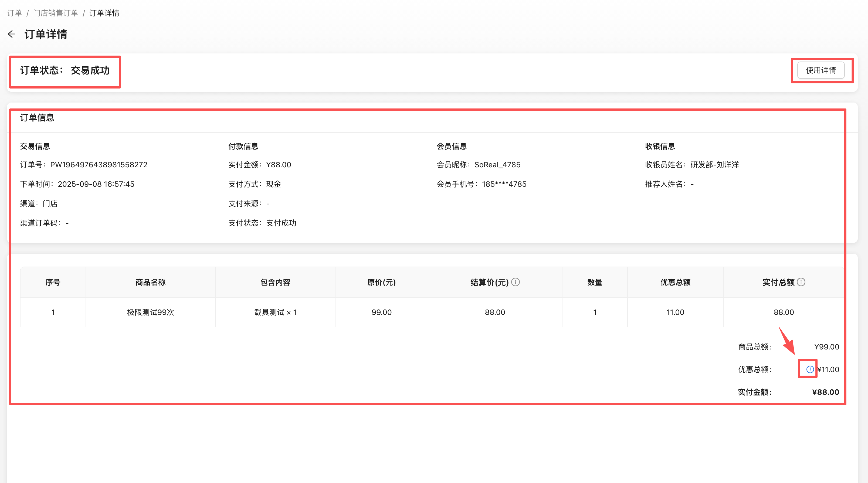
Task: Go to 订单 breadcrumb
Action: coord(15,13)
